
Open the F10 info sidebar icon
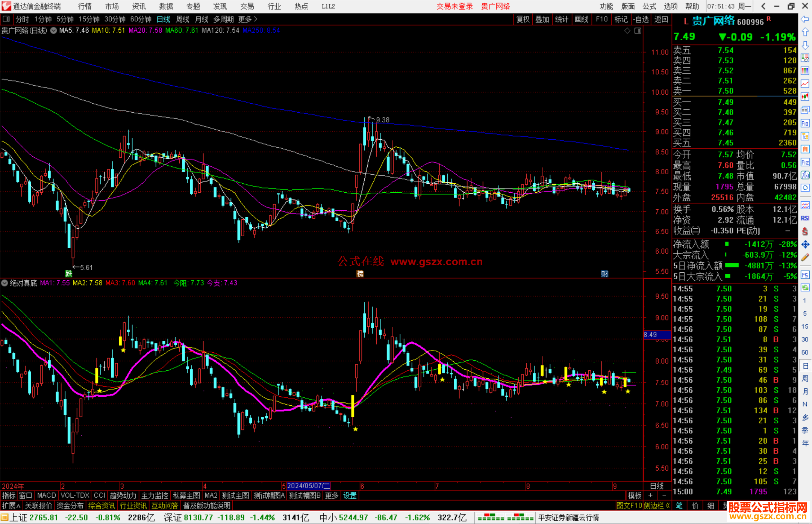tap(805, 123)
